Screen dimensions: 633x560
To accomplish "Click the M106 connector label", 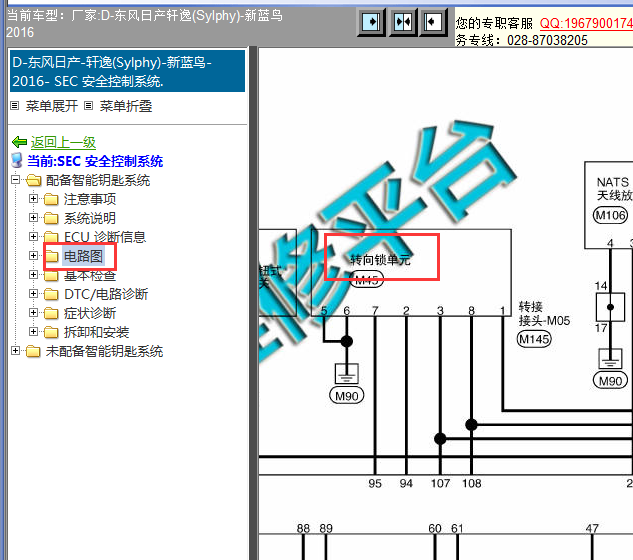I will pos(610,215).
